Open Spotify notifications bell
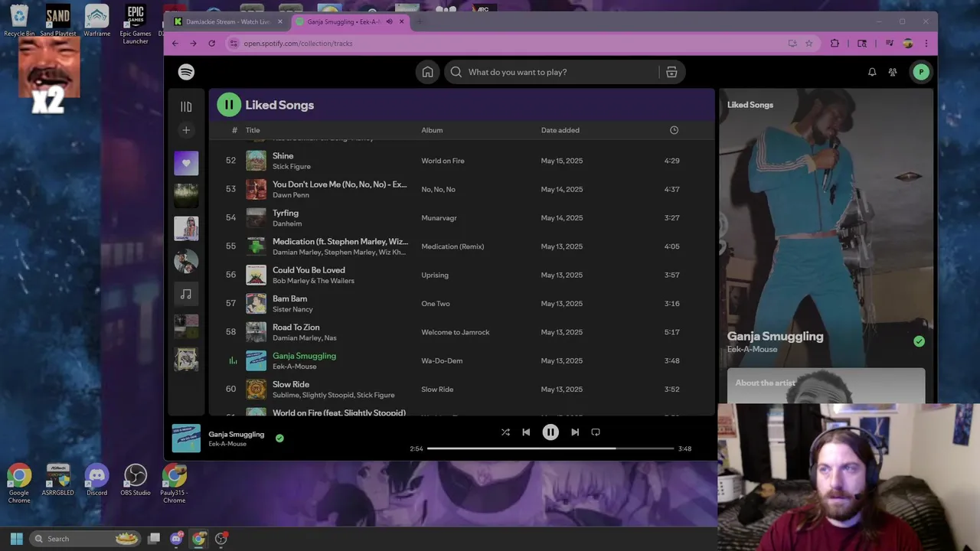Image resolution: width=980 pixels, height=551 pixels. [872, 72]
